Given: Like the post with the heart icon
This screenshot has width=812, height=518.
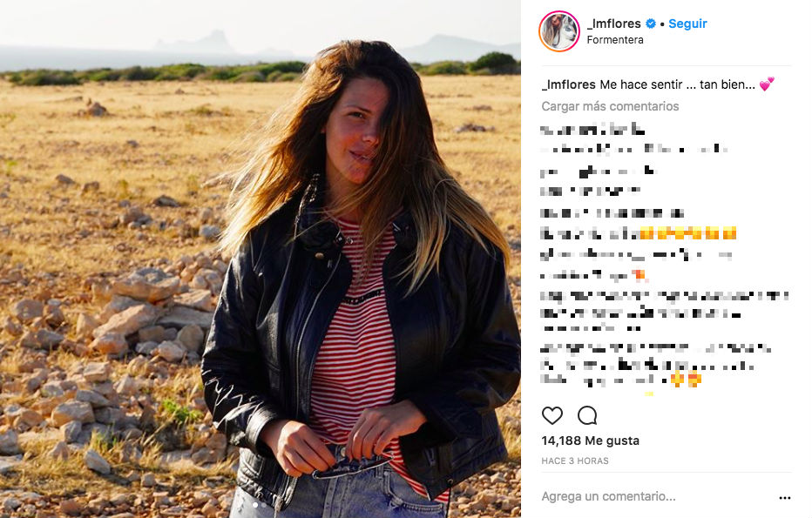Looking at the screenshot, I should click(552, 415).
